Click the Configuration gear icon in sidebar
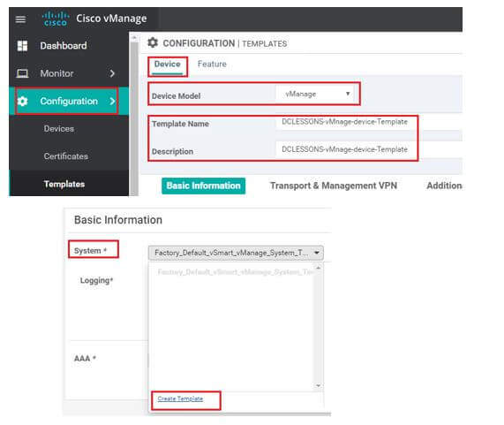Viewport: 504px width, 425px height. 22,102
